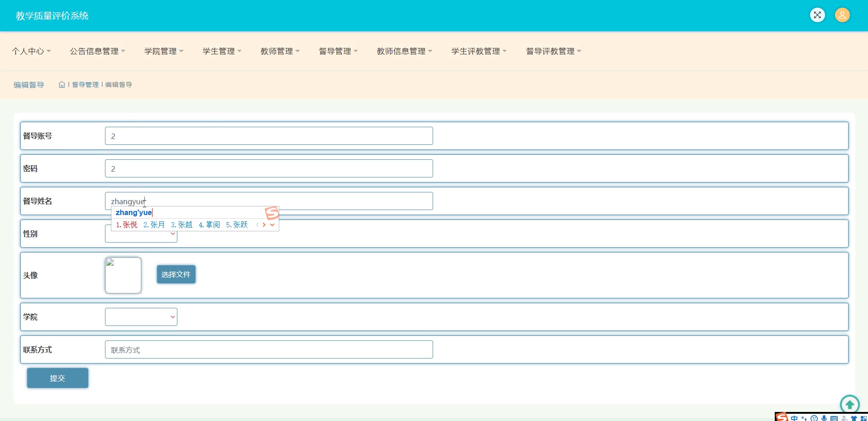This screenshot has width=868, height=421.
Task: Toggle punctuation mode on IME bar
Action: [x=804, y=418]
